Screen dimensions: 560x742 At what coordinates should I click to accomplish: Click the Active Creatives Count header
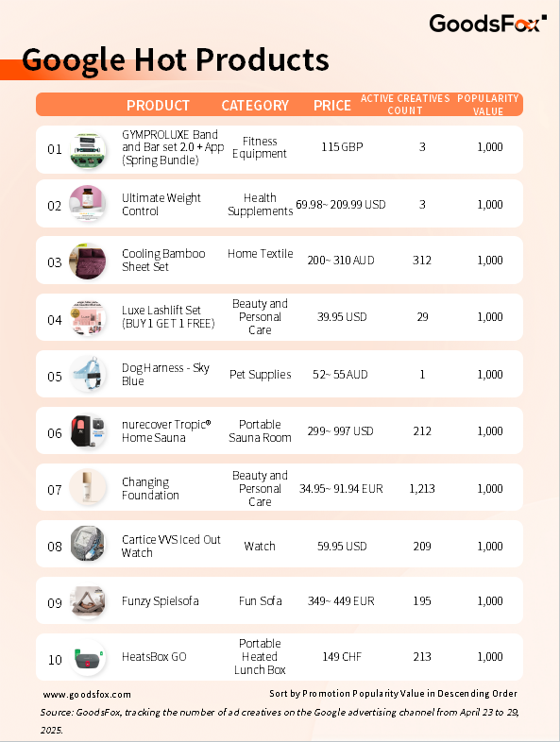click(405, 105)
